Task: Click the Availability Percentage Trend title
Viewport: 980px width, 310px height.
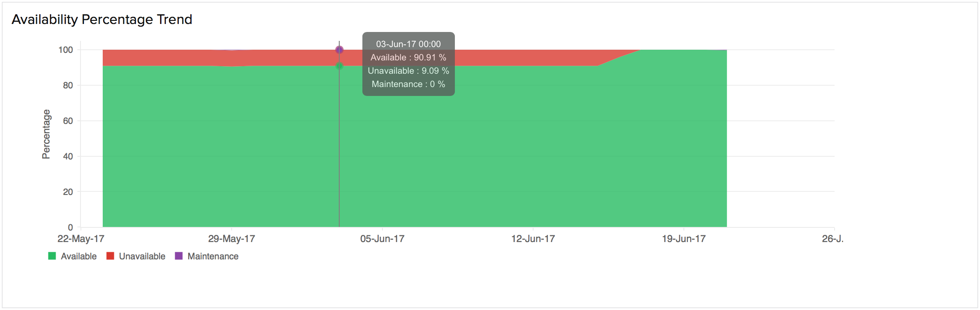Action: coord(102,20)
